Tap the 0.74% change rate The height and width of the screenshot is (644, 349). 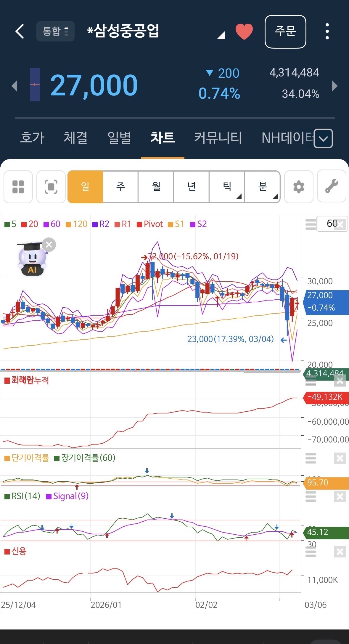tap(219, 94)
